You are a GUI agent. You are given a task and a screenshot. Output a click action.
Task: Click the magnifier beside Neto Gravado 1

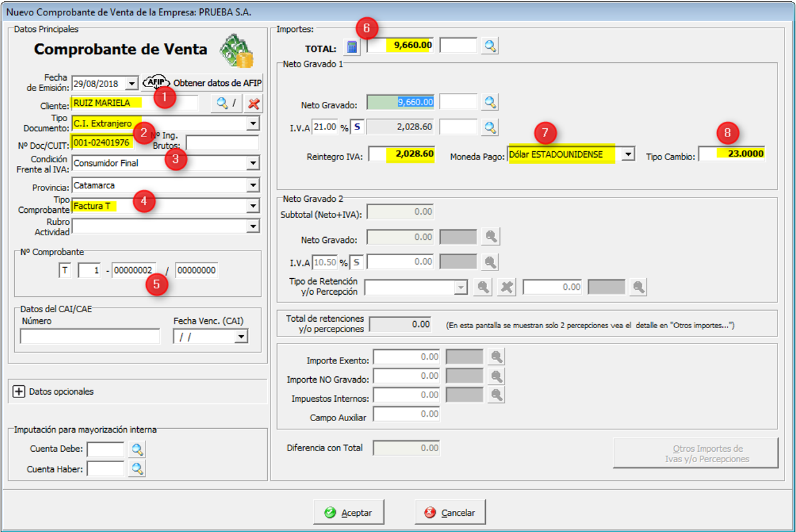click(x=490, y=102)
